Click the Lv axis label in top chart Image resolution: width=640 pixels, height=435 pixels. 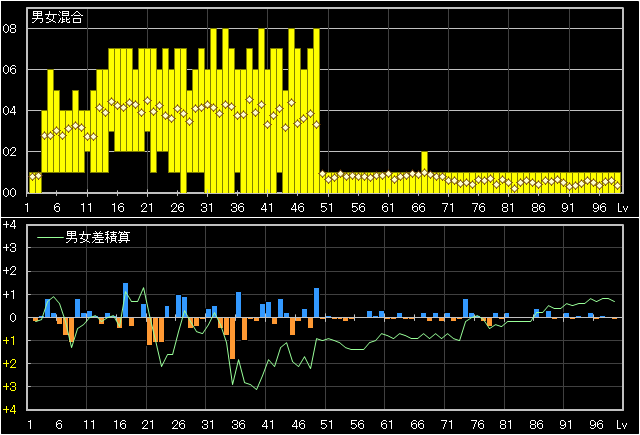pyautogui.click(x=622, y=208)
